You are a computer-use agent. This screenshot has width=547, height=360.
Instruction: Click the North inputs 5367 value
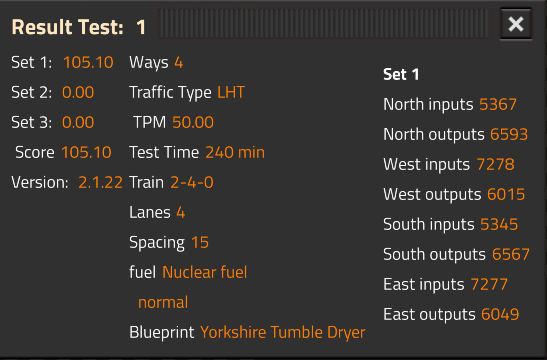click(x=498, y=105)
